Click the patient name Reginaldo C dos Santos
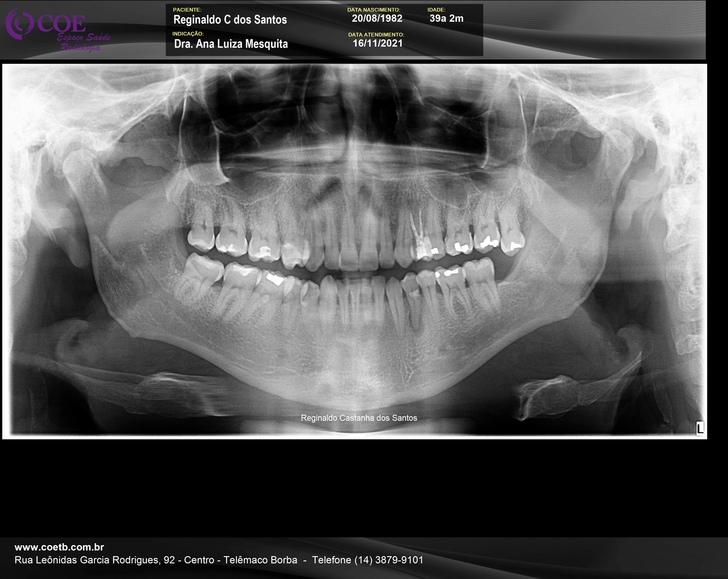 click(230, 19)
